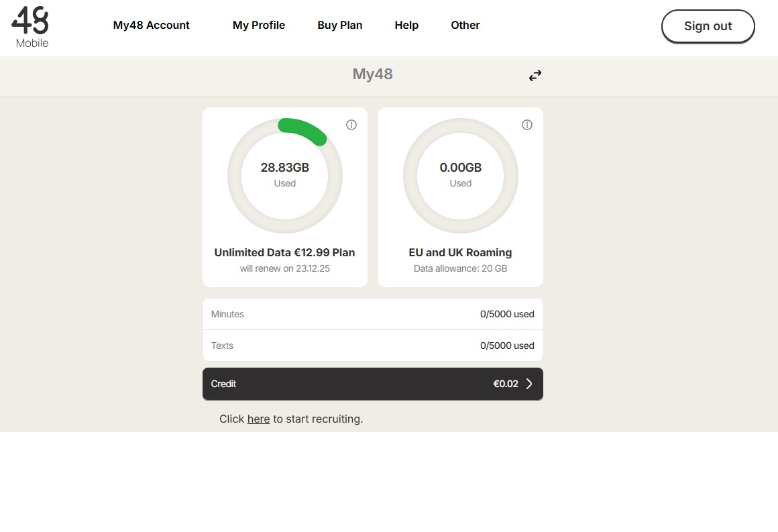Click the Texts row label
Image resolution: width=778 pixels, height=532 pixels.
222,345
